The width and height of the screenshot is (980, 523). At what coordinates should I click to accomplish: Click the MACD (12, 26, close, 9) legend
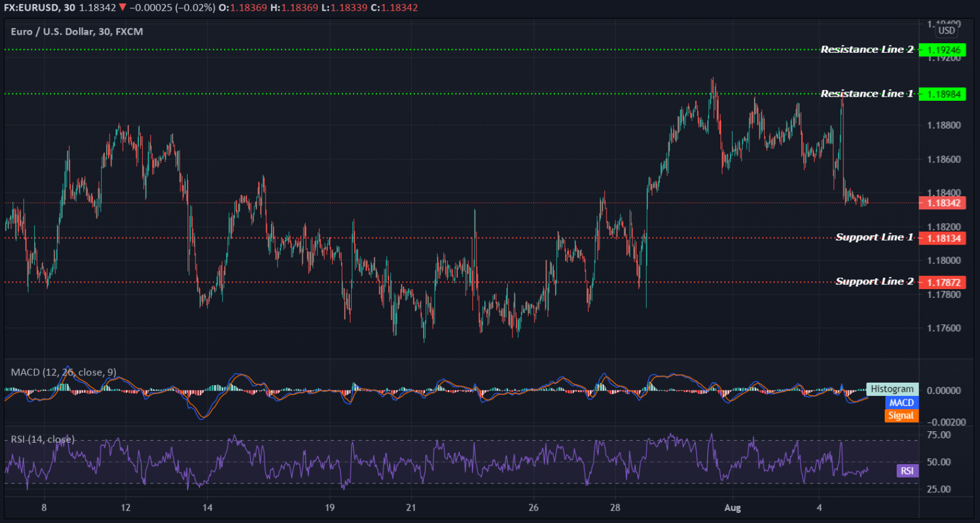(64, 372)
